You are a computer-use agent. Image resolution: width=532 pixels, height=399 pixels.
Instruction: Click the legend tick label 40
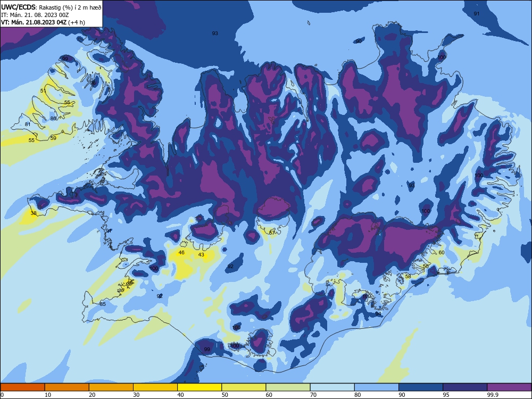(181, 395)
